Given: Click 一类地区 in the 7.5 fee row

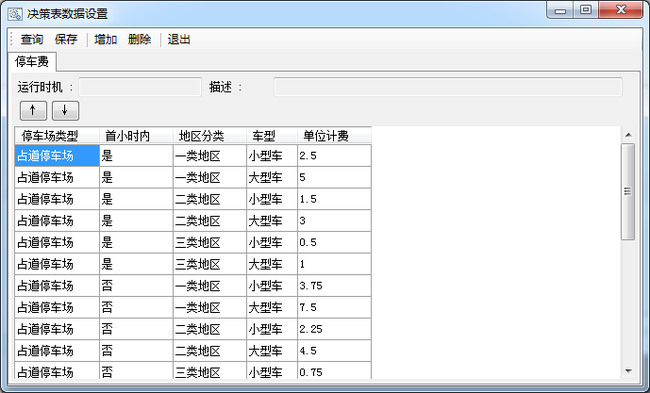Looking at the screenshot, I should (210, 307).
